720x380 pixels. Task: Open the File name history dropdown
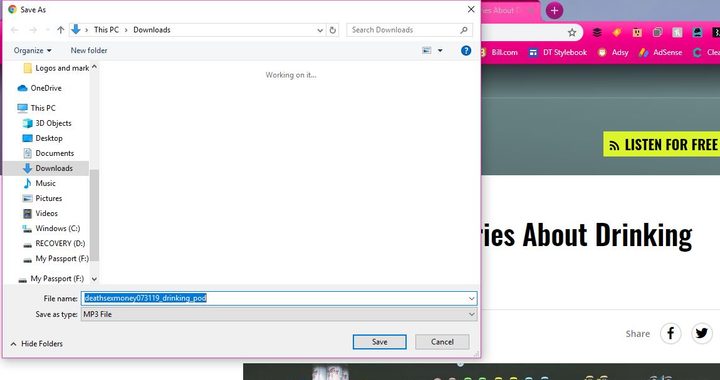coord(471,298)
